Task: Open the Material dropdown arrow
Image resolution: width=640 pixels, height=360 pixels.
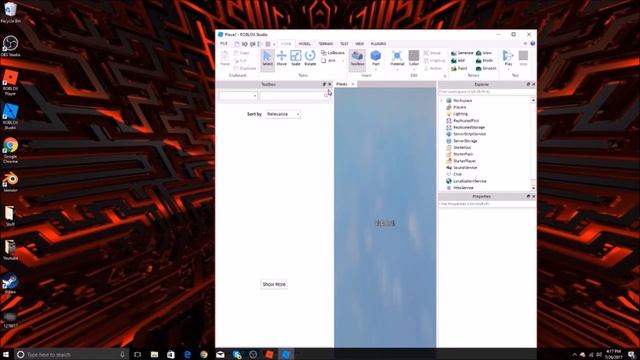Action: pyautogui.click(x=397, y=69)
